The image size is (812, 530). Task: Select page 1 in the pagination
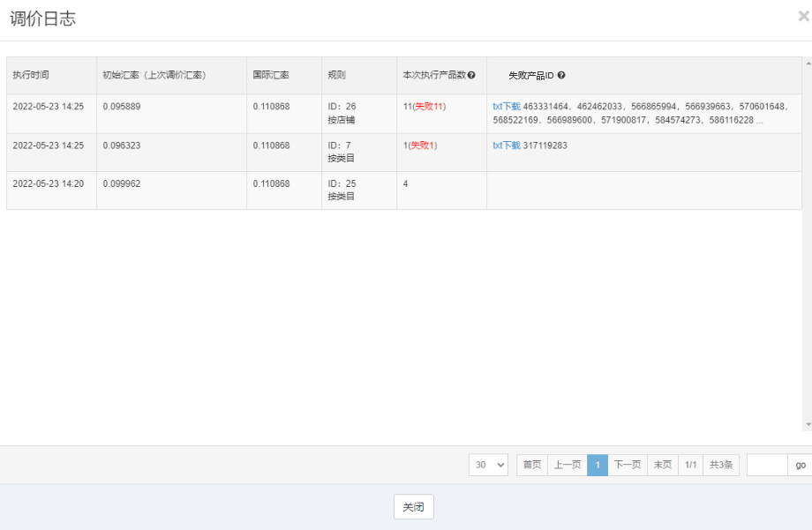598,465
